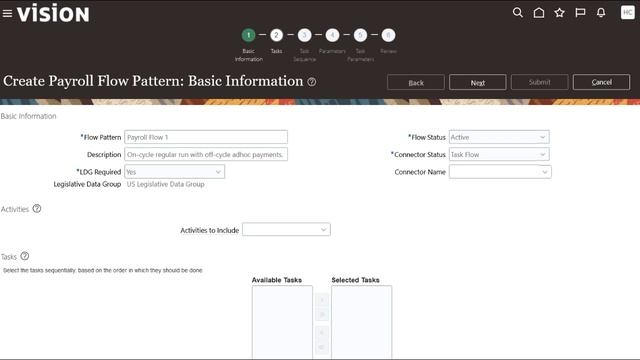Click the Submit button
Image resolution: width=640 pixels, height=360 pixels.
click(540, 82)
